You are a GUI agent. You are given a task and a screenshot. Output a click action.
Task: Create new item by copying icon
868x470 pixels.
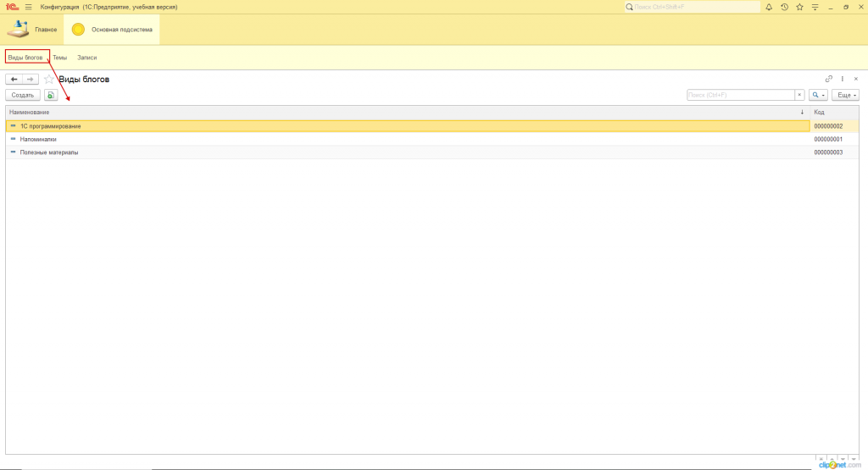(x=50, y=95)
